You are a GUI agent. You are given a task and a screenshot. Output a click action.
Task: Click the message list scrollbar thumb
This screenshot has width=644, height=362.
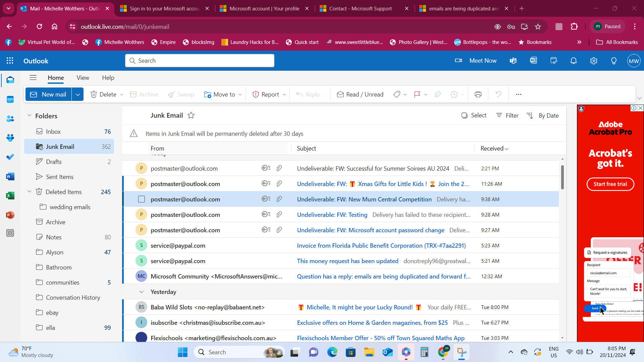(562, 177)
